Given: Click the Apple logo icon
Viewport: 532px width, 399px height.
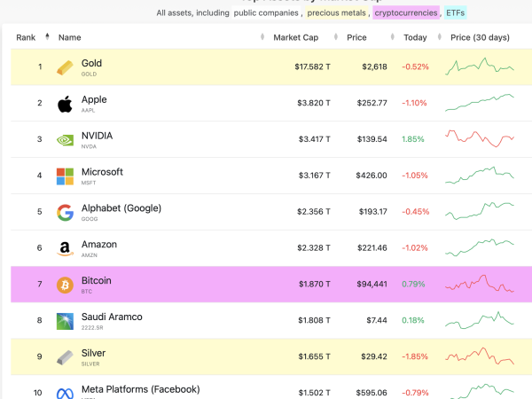Looking at the screenshot, I should (65, 104).
